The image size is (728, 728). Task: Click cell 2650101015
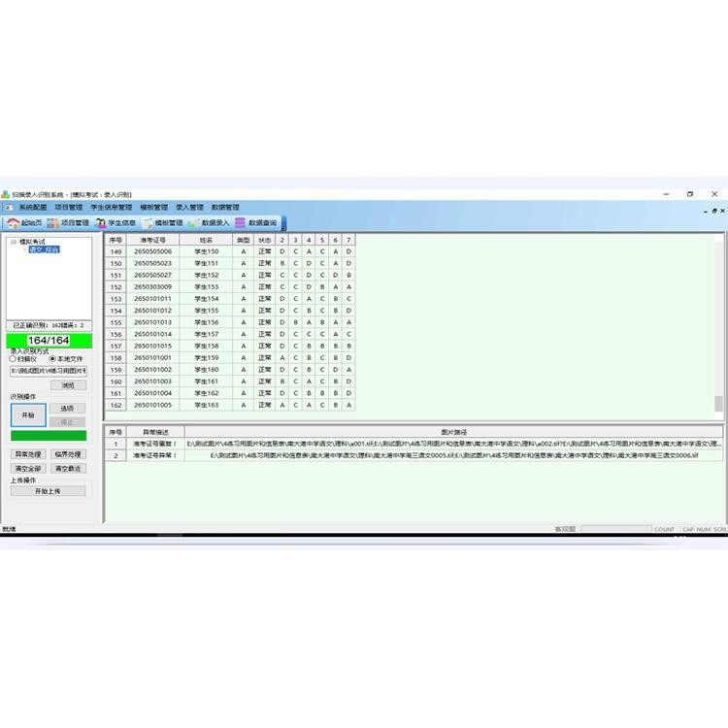point(152,347)
